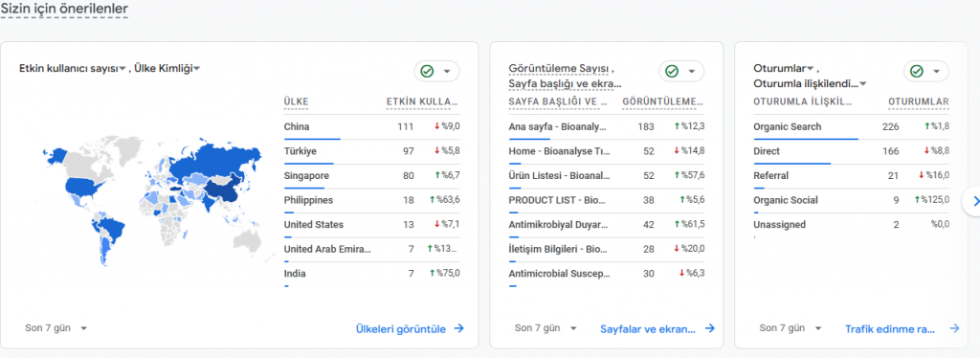Click arrow icon beside Ülkeleri görüntüle
The height and width of the screenshot is (358, 980).
[458, 328]
